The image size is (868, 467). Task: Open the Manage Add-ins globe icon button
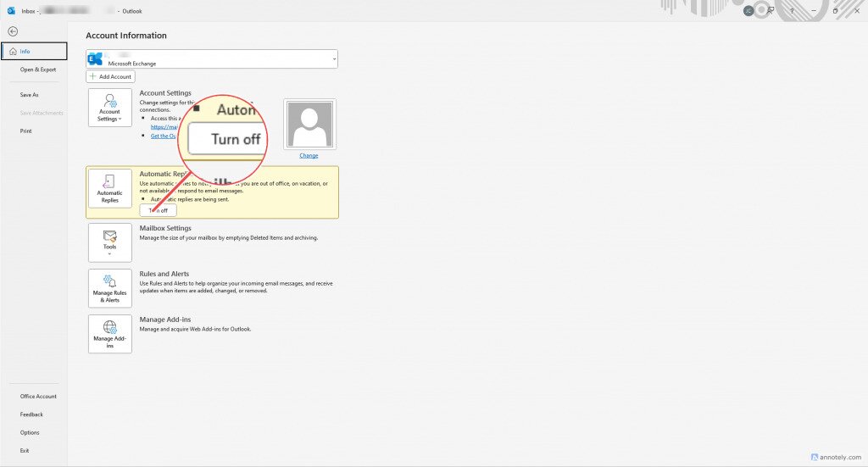point(109,334)
